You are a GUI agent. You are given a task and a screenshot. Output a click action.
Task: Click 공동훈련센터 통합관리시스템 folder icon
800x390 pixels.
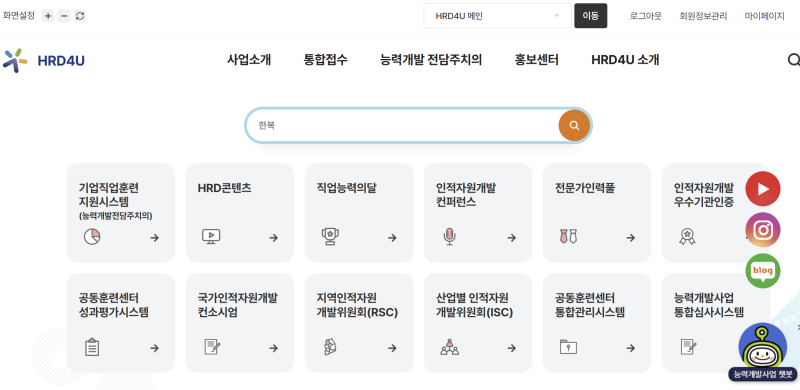click(x=568, y=347)
